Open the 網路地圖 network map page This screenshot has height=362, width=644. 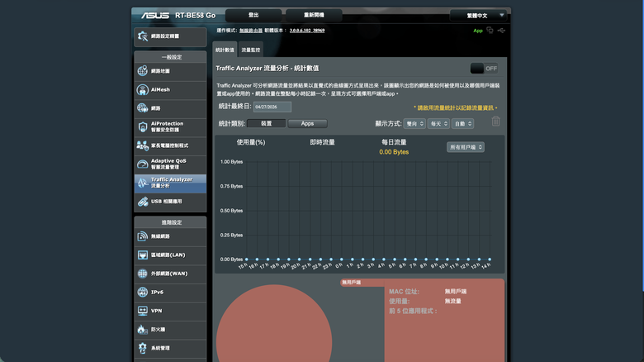[170, 71]
